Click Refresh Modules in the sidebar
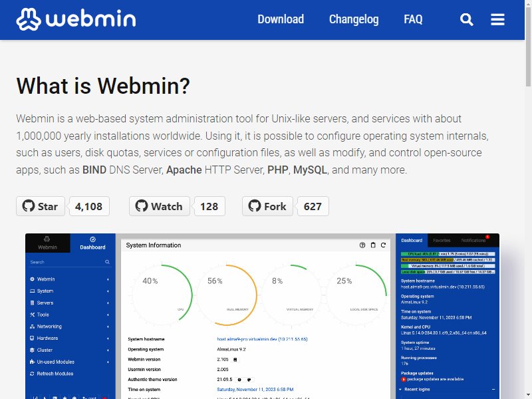Image resolution: width=532 pixels, height=399 pixels. tap(55, 374)
